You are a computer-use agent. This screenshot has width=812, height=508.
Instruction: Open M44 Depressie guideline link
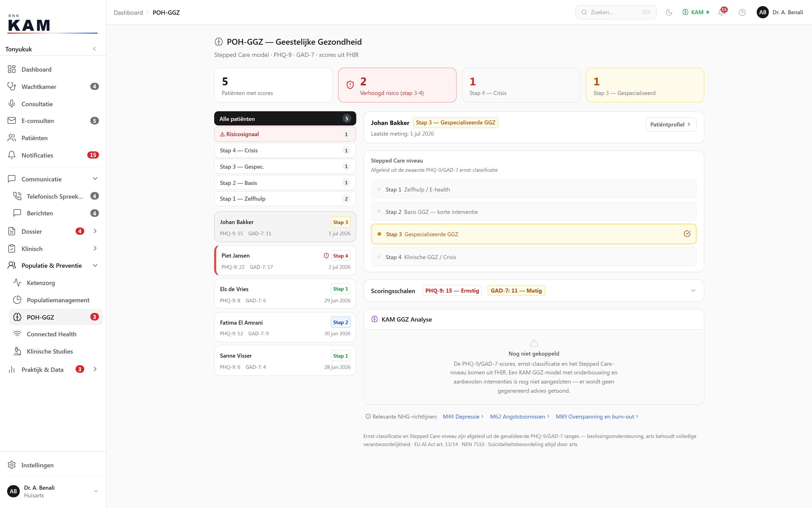[x=463, y=417]
